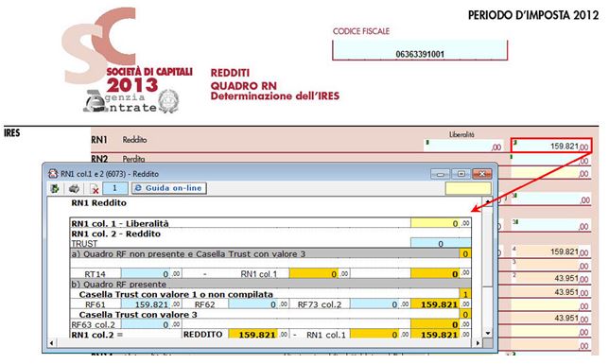This screenshot has width=609, height=364.
Task: Click the TRUST value field
Action: pyautogui.click(x=441, y=244)
